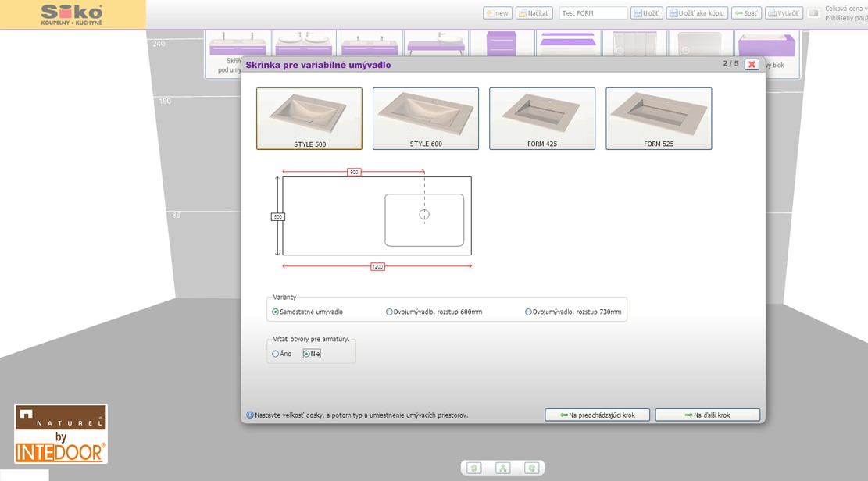Go to next step with Na ďalší krok

(x=707, y=415)
